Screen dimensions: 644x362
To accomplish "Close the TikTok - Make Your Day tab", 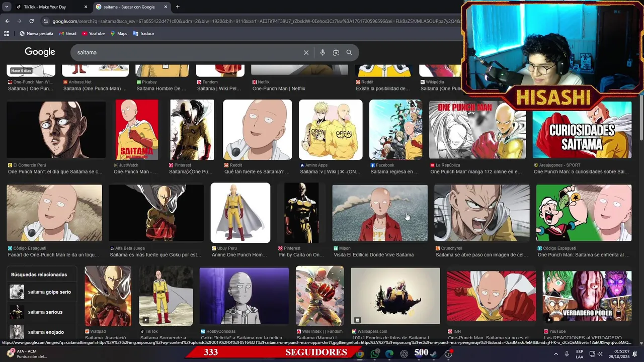I will [x=86, y=7].
